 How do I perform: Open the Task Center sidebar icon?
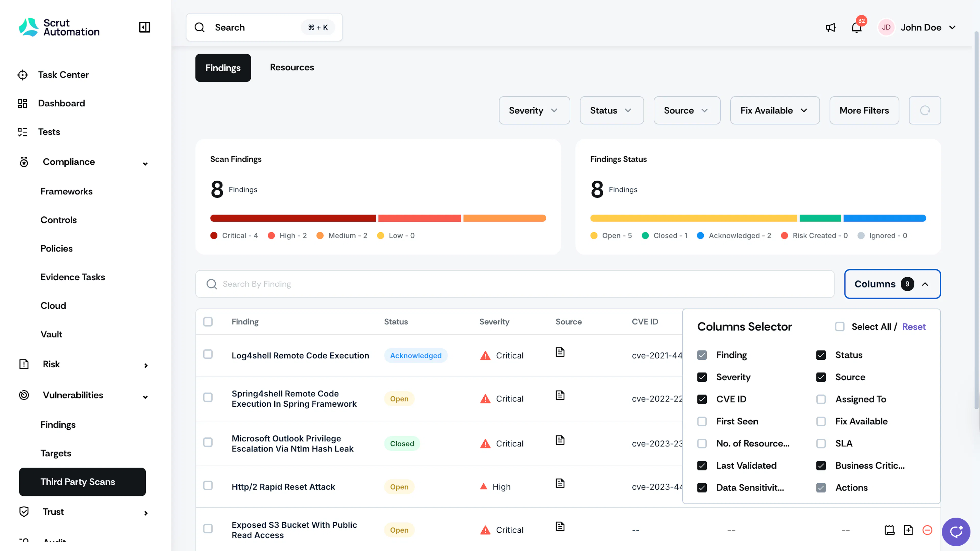[23, 75]
